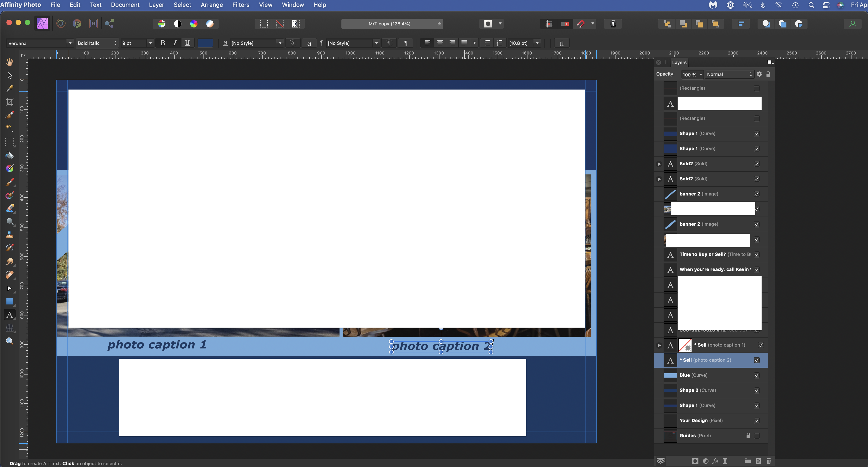Toggle visibility of Sell (photo caption 2)
The height and width of the screenshot is (467, 868).
(757, 360)
